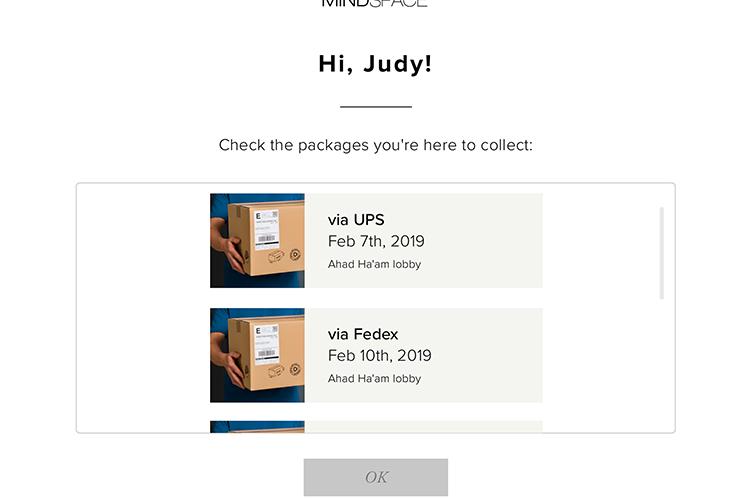750x500 pixels.
Task: Click Ahad Ha'am lobby under Fedex
Action: click(x=375, y=378)
